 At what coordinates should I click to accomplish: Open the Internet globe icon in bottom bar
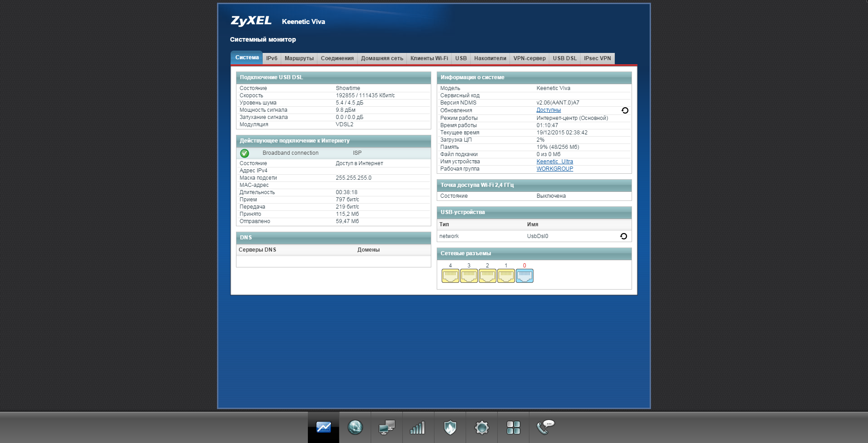[355, 427]
